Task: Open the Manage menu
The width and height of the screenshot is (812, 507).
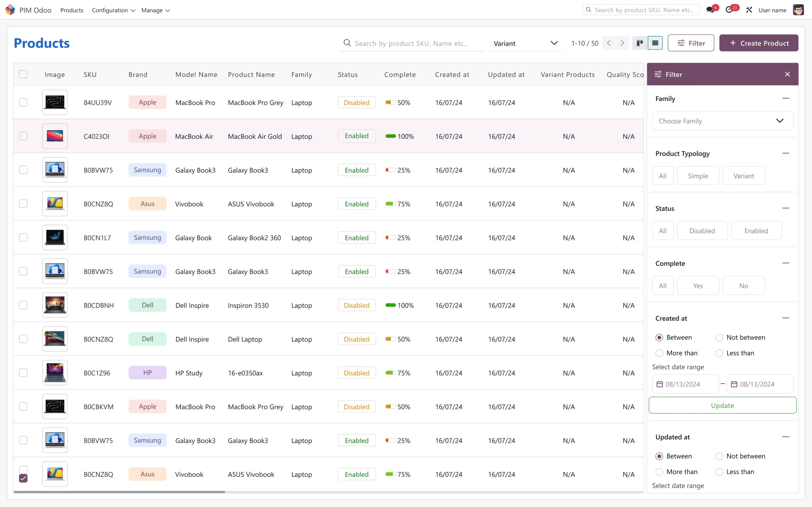Action: click(x=155, y=10)
